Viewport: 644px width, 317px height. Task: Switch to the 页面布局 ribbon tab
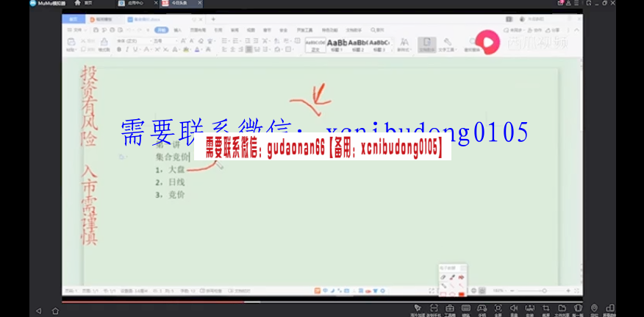(x=198, y=30)
